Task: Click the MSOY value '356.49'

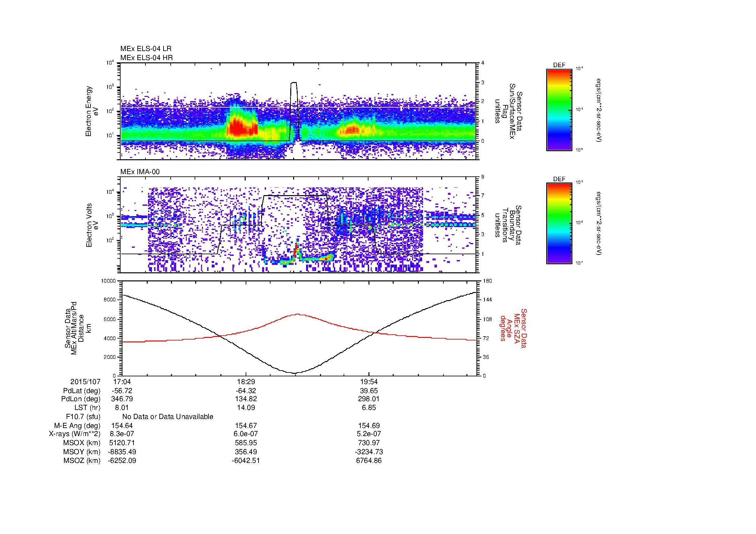Action: click(x=246, y=452)
